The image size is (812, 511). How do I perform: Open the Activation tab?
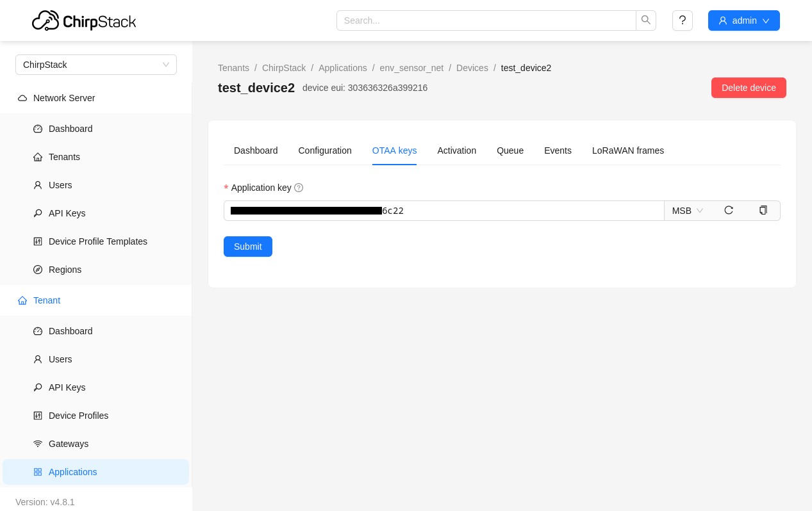tap(456, 150)
